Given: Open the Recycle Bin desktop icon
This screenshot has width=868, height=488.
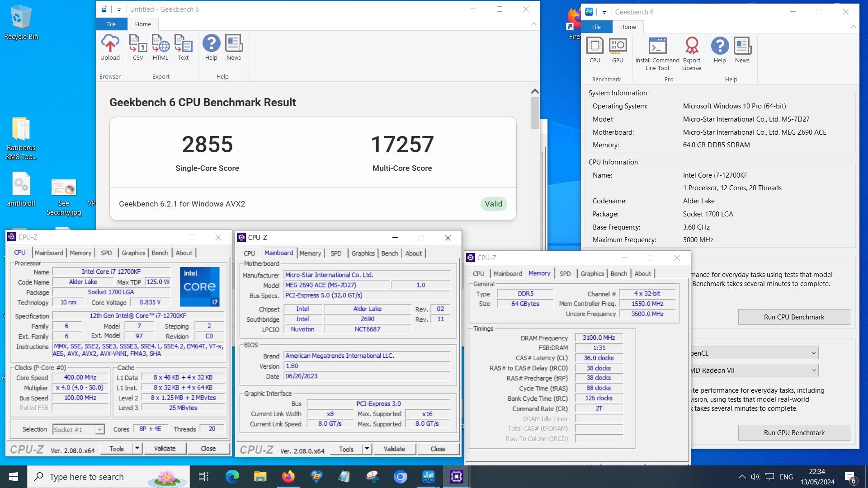Looking at the screenshot, I should tap(21, 22).
